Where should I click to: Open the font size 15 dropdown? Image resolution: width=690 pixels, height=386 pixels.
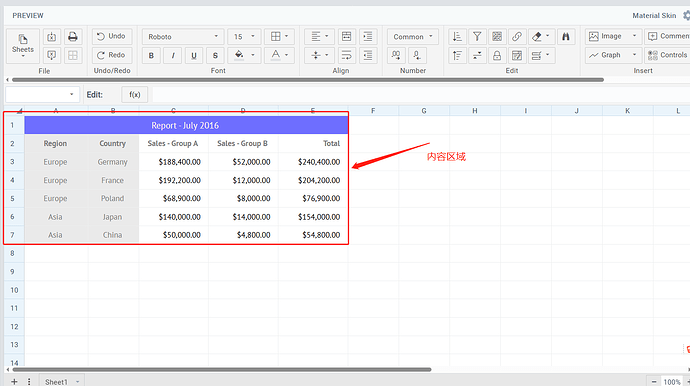(x=244, y=37)
